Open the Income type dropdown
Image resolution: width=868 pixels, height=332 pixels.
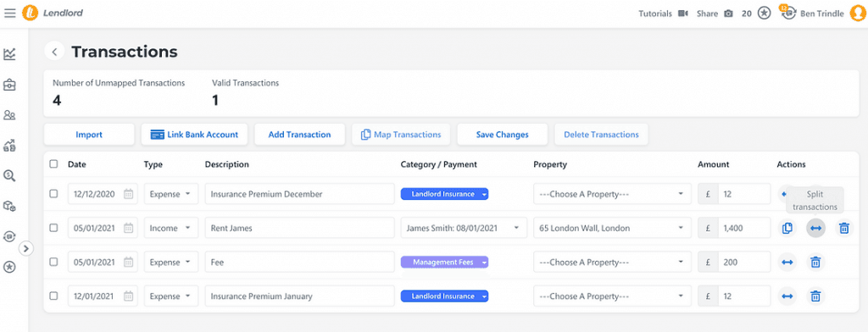coord(171,228)
